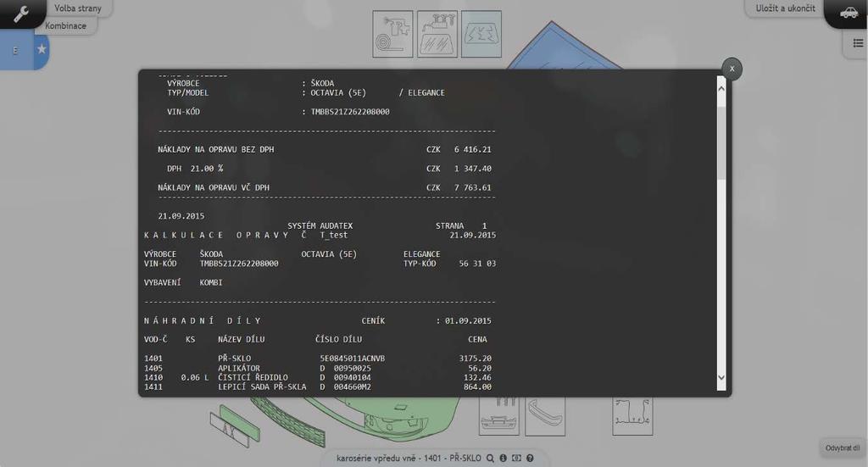Select the glass glue application icon

click(392, 34)
